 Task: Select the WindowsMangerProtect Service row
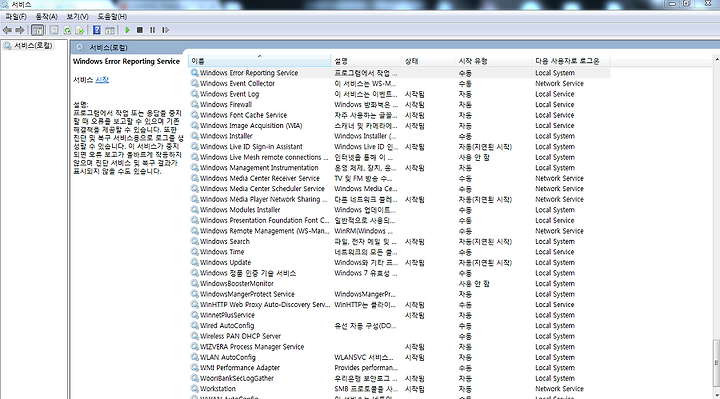[399, 294]
